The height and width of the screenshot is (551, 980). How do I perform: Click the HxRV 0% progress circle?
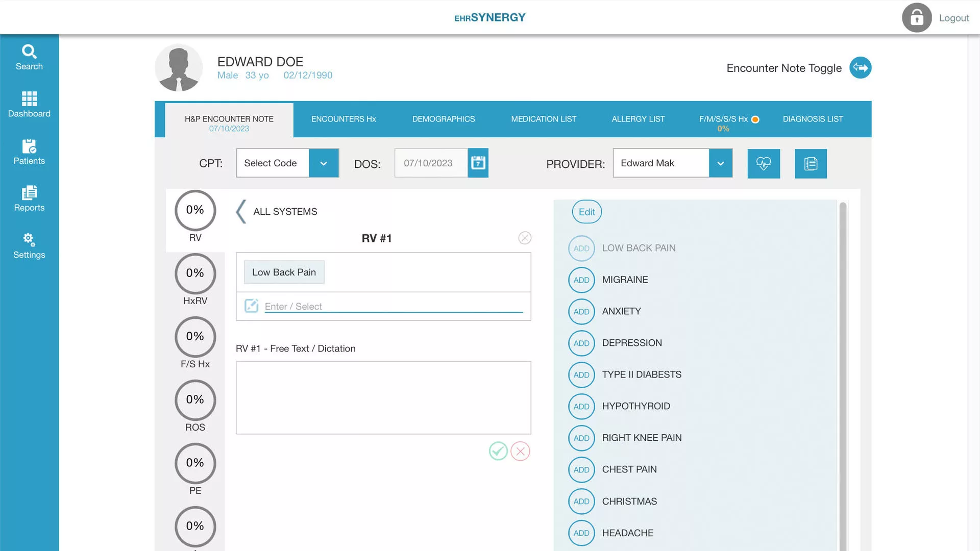tap(195, 273)
